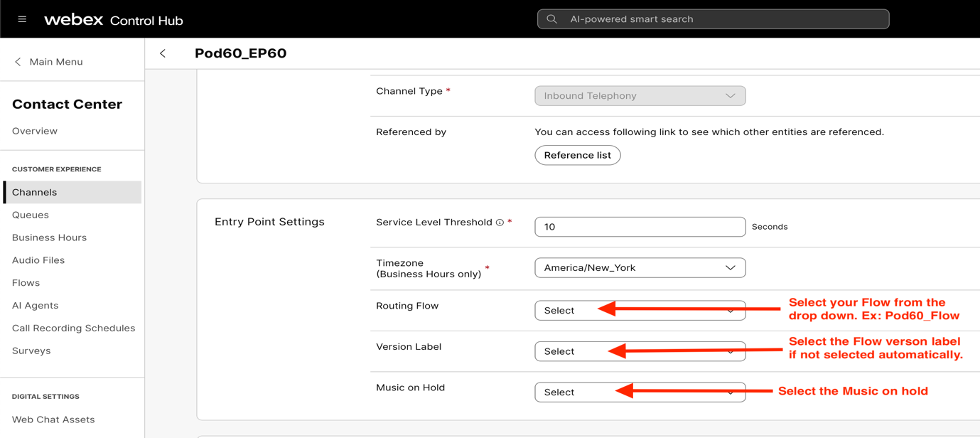Open Call Recording Schedules
This screenshot has height=438, width=980.
73,328
